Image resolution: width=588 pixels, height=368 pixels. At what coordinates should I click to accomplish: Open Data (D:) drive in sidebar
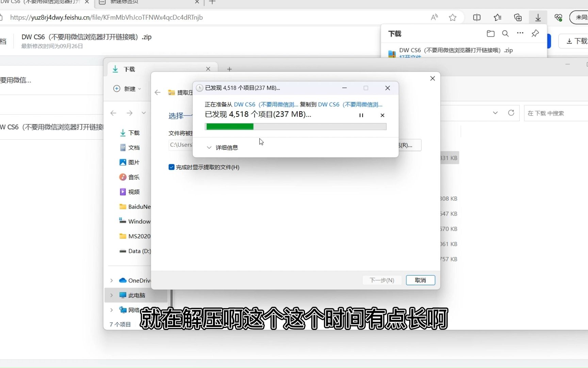click(135, 251)
